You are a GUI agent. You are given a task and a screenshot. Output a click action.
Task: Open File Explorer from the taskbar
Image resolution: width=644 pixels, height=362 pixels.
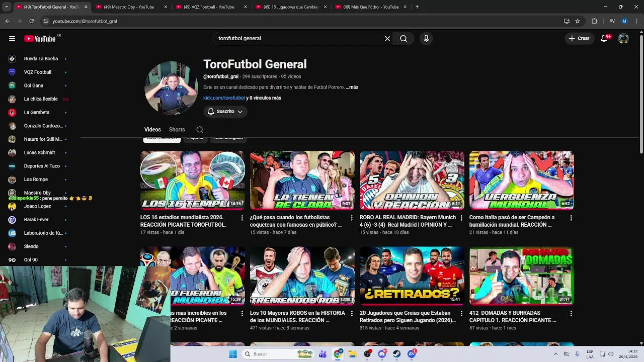coord(353,354)
